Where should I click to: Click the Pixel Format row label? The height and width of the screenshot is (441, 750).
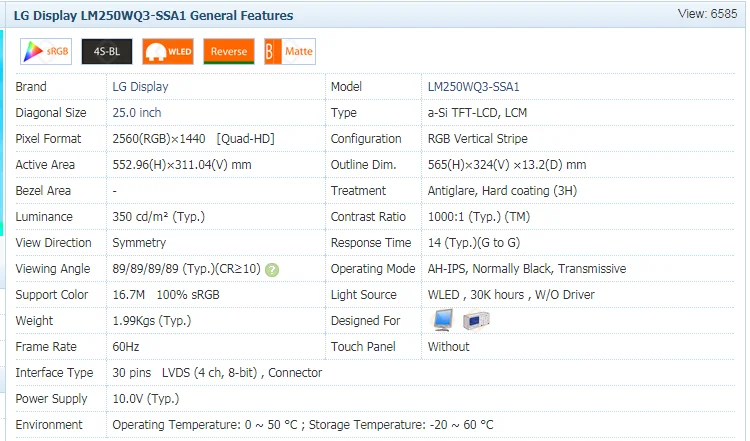click(48, 138)
